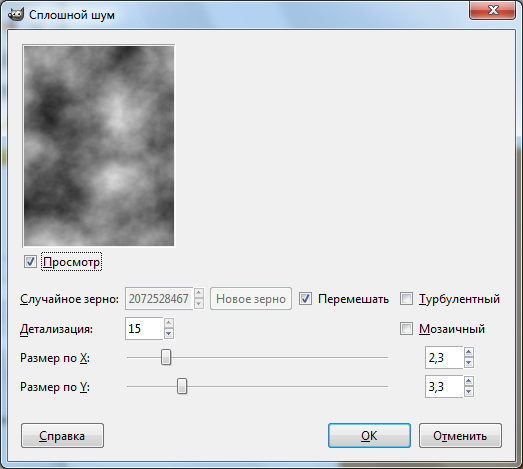Increase random seed with up arrow
The width and height of the screenshot is (523, 469).
click(x=199, y=293)
